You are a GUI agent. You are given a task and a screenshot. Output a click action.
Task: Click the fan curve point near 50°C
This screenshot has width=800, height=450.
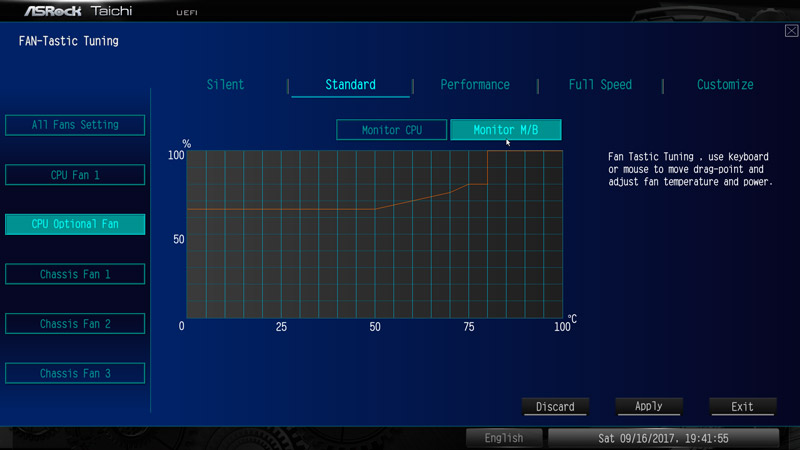tap(375, 209)
